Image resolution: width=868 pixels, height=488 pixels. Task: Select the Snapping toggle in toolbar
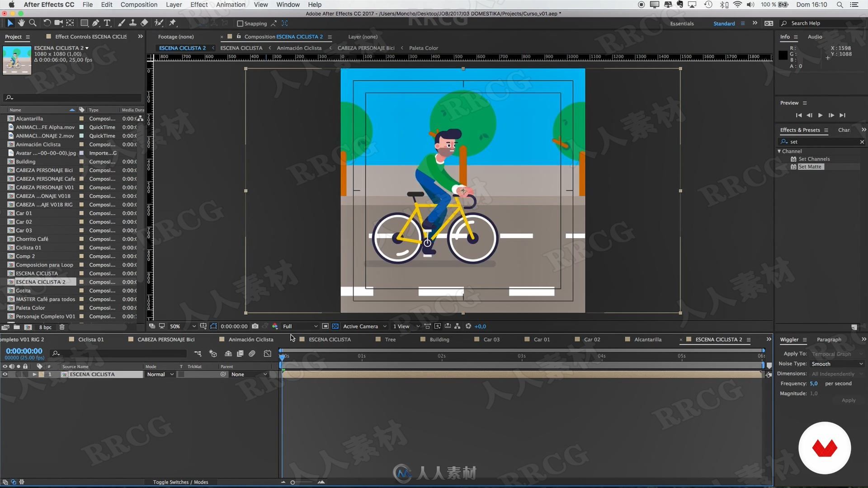click(240, 23)
